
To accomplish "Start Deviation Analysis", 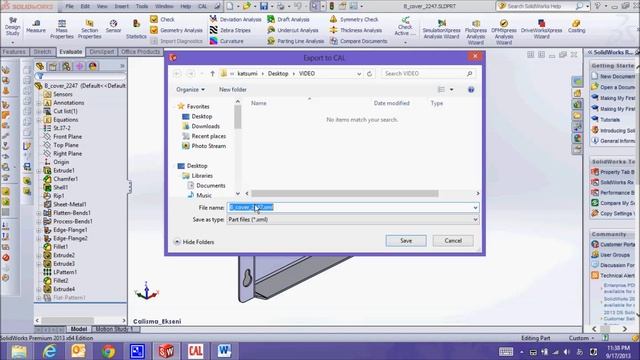I will (236, 19).
